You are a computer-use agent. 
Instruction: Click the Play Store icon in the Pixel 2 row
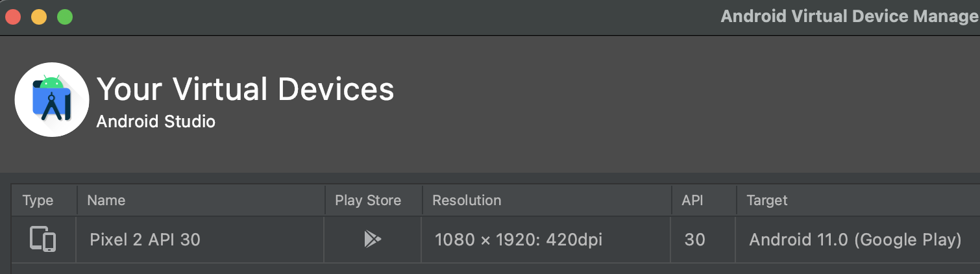(373, 240)
